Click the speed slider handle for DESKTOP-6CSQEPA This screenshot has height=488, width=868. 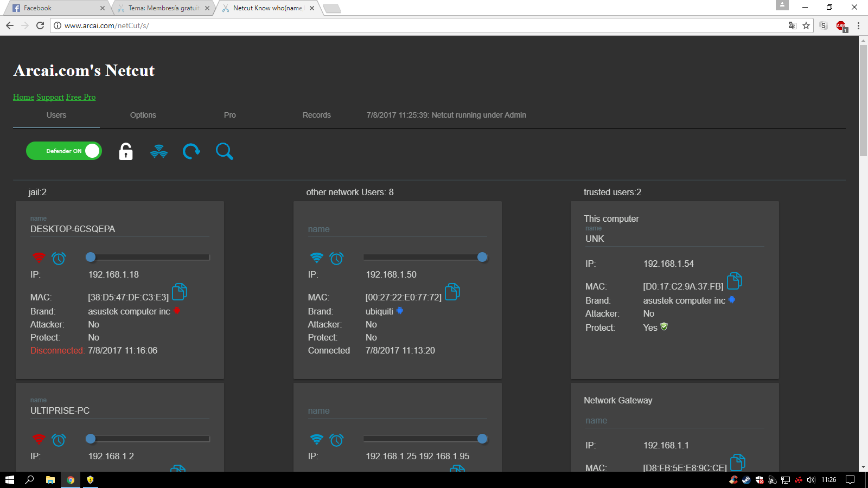point(91,257)
